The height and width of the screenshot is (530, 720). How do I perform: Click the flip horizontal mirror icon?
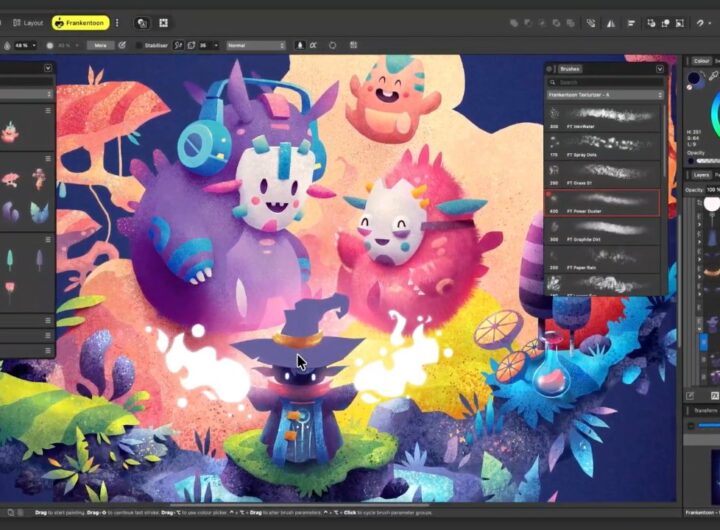point(611,23)
